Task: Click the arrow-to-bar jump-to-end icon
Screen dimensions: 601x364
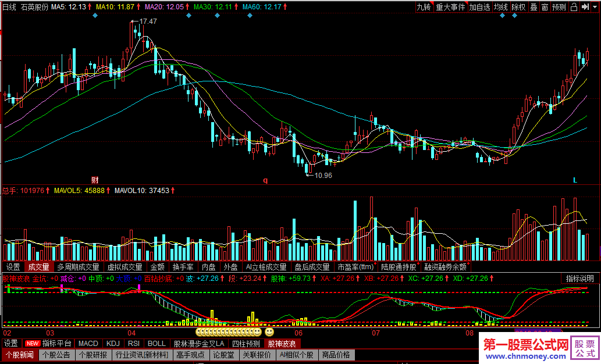Action: (x=585, y=7)
